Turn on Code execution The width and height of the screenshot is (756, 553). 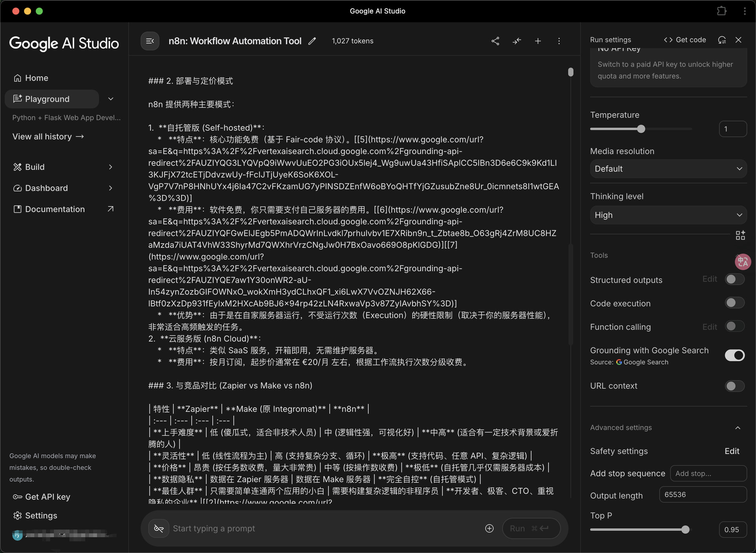point(735,303)
